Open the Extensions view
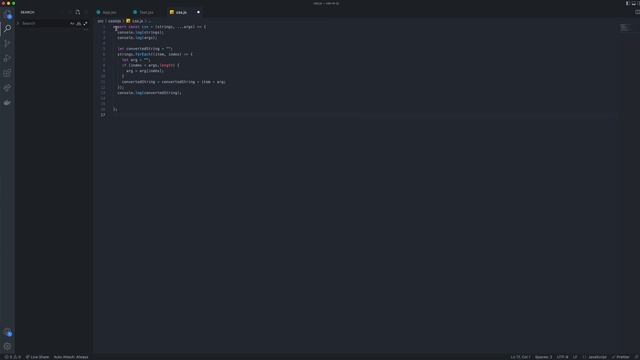This screenshot has width=640, height=360. tap(7, 73)
